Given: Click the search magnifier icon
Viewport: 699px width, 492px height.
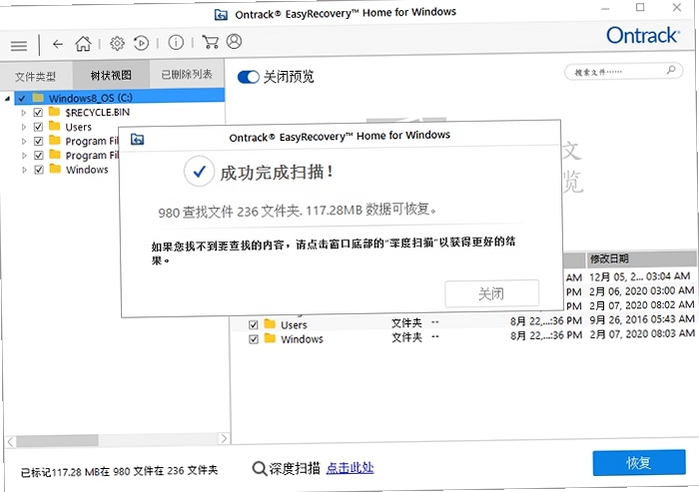Looking at the screenshot, I should click(x=671, y=70).
